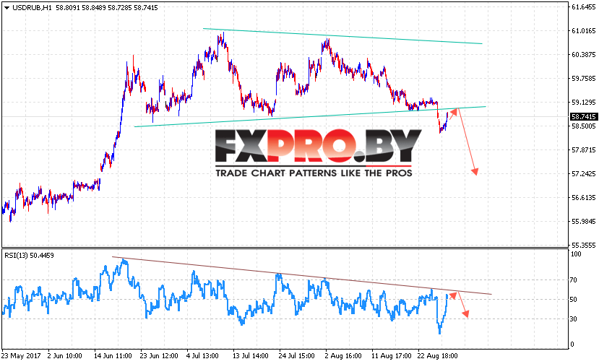The width and height of the screenshot is (599, 364).
Task: Click the RSI 70 level scale label
Action: pos(573,280)
